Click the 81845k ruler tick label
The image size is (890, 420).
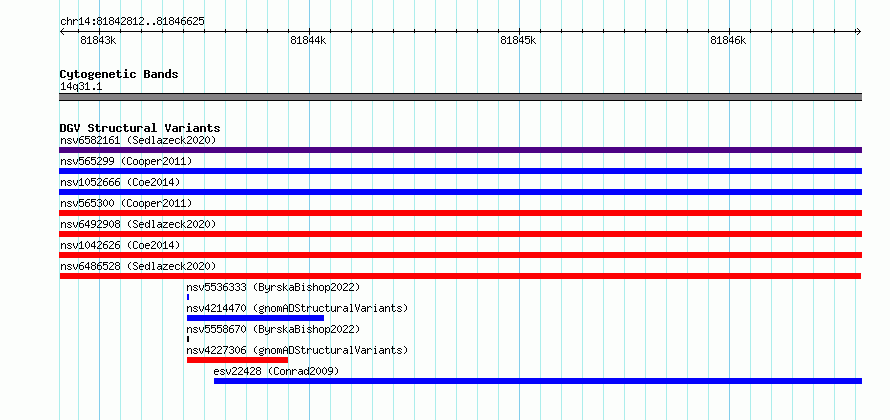518,40
